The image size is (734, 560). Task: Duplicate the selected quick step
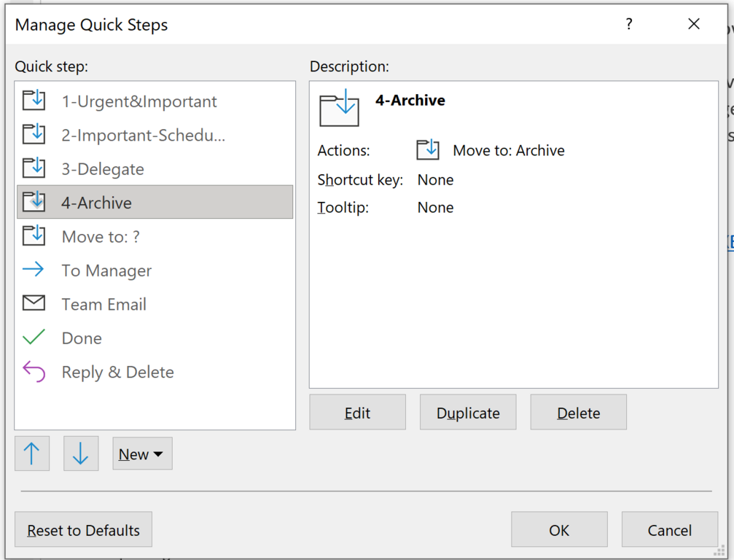tap(468, 413)
